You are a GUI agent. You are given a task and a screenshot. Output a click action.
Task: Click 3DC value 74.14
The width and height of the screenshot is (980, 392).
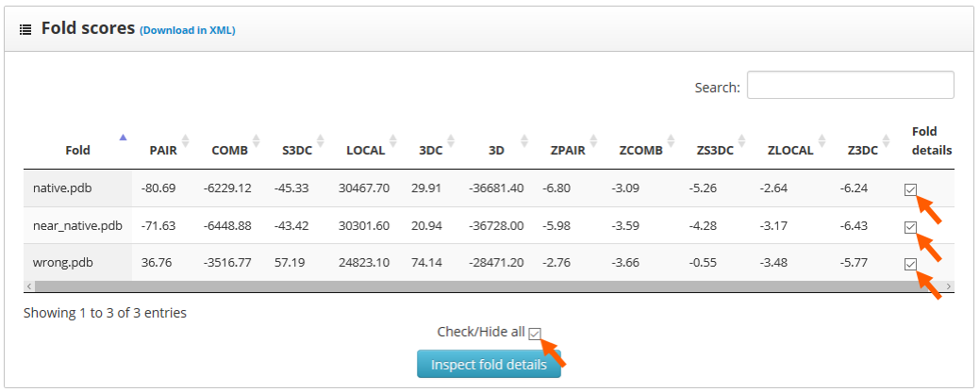(x=426, y=262)
